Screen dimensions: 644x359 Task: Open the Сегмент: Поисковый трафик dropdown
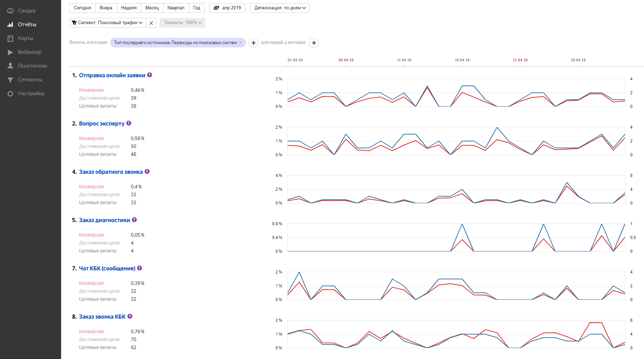click(x=107, y=23)
